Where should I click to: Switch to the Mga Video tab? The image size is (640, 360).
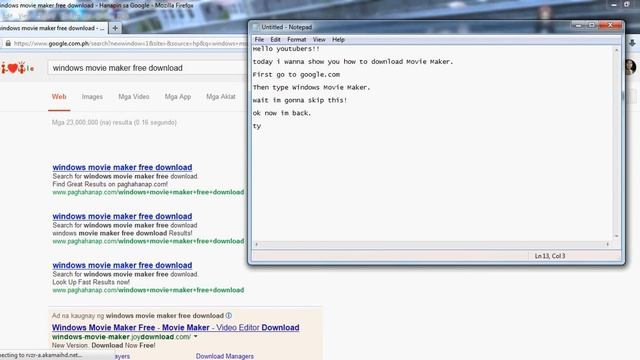(x=134, y=97)
